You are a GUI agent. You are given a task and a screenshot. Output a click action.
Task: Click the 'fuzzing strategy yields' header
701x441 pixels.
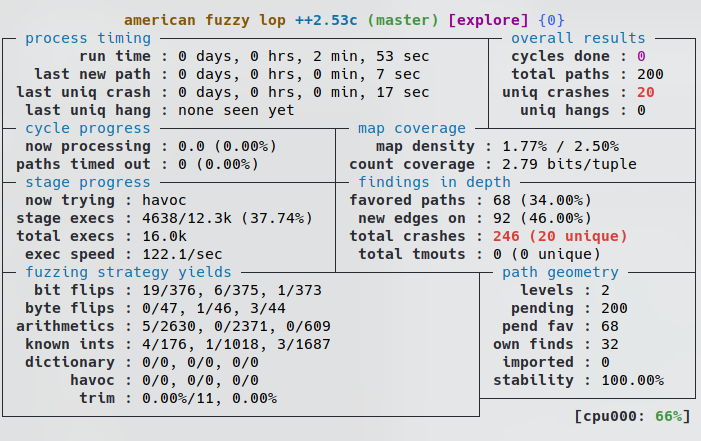128,272
